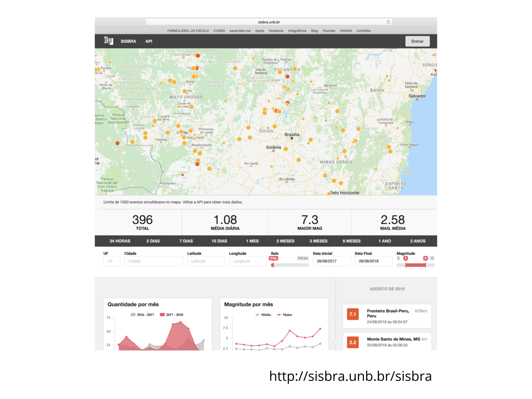Toggle the 2017 - 2018 legend series
Viewport: 532px width, 399px height.
pyautogui.click(x=172, y=315)
